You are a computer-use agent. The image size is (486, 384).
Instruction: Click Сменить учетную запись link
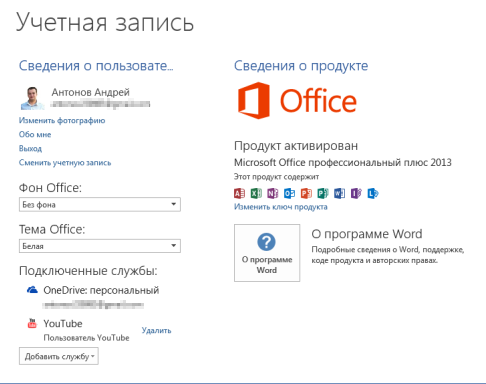[65, 162]
